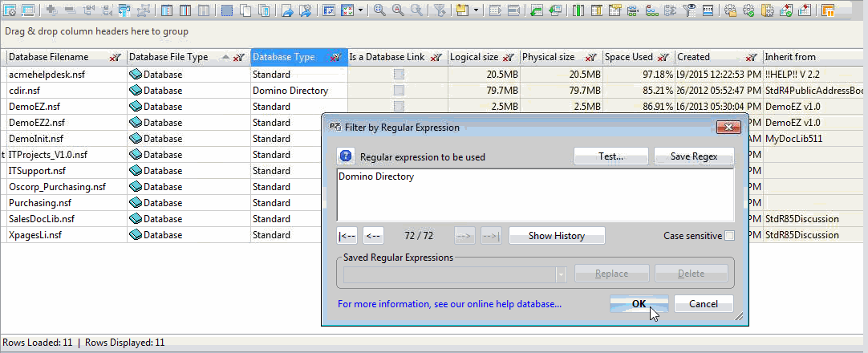The width and height of the screenshot is (868, 353).
Task: Click the filter icon on Database Filename column
Action: 116,58
